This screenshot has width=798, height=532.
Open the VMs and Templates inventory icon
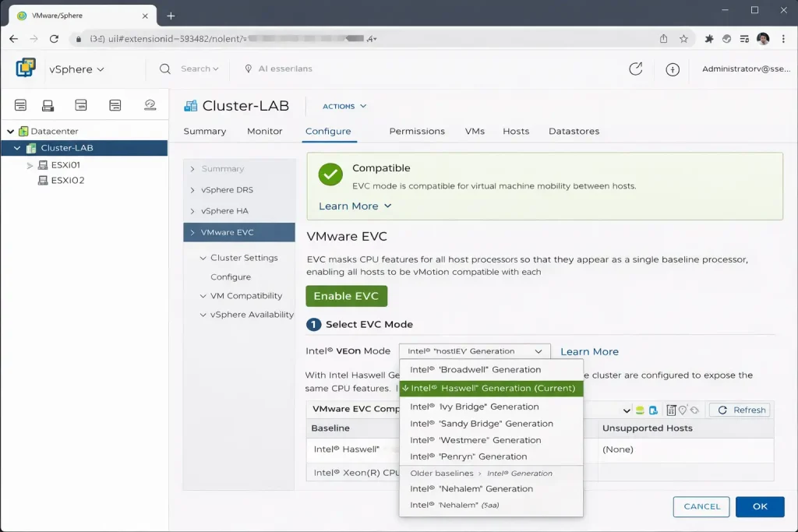coord(48,105)
